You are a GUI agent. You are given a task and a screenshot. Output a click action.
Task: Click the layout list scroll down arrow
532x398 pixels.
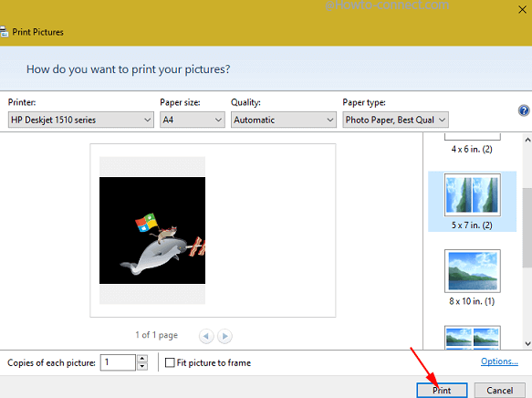click(527, 343)
